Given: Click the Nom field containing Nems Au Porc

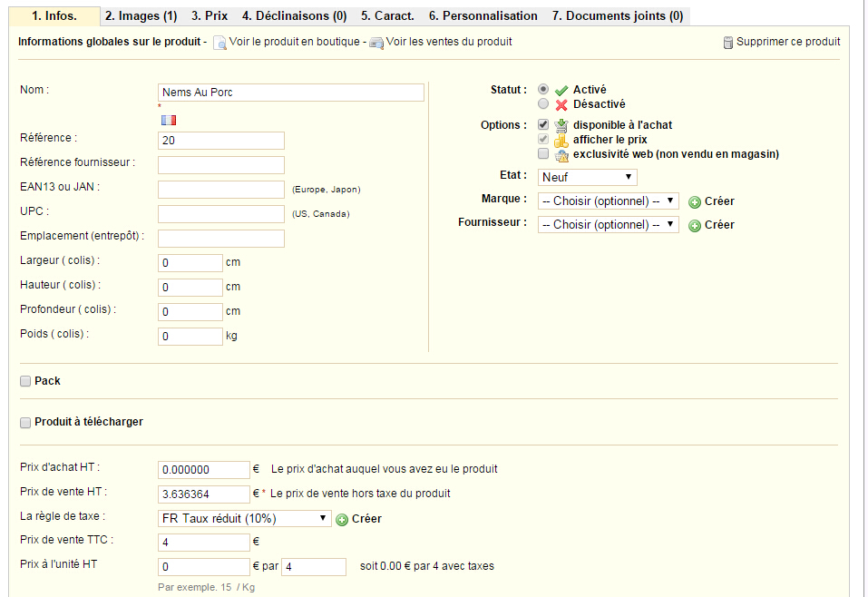Looking at the screenshot, I should coord(291,93).
